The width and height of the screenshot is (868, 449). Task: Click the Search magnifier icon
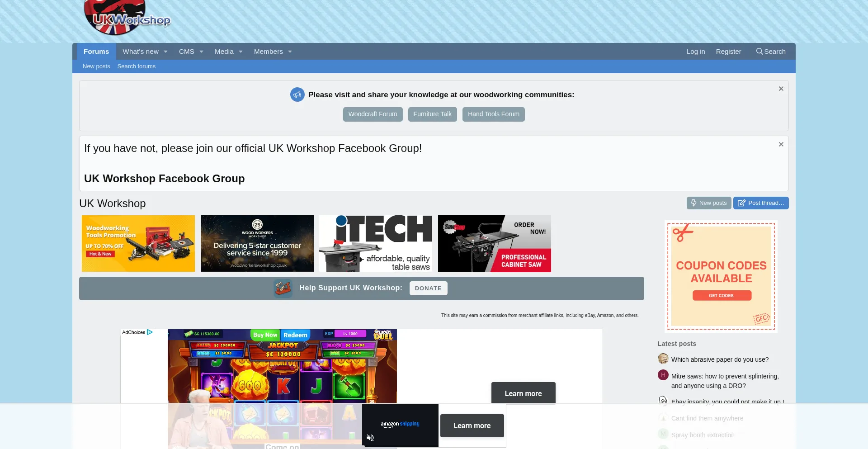coord(759,52)
